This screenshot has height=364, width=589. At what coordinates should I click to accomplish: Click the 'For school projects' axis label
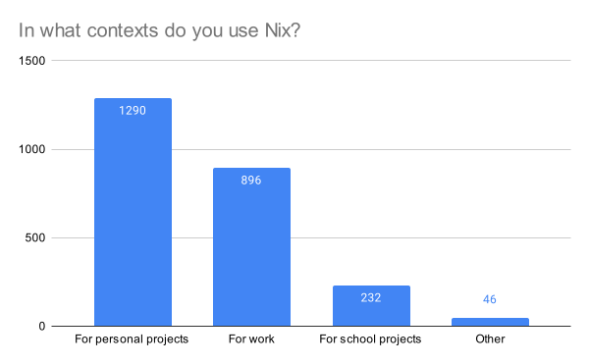pyautogui.click(x=370, y=339)
